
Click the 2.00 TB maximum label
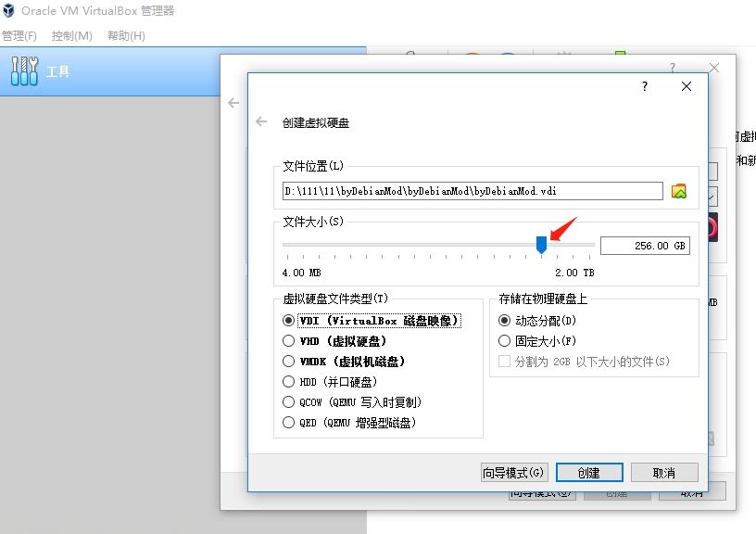574,273
